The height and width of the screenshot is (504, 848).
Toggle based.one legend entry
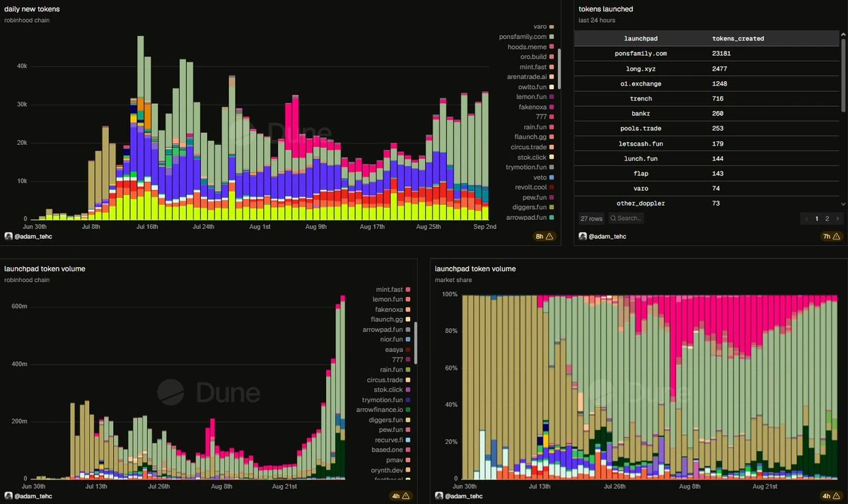[391, 450]
